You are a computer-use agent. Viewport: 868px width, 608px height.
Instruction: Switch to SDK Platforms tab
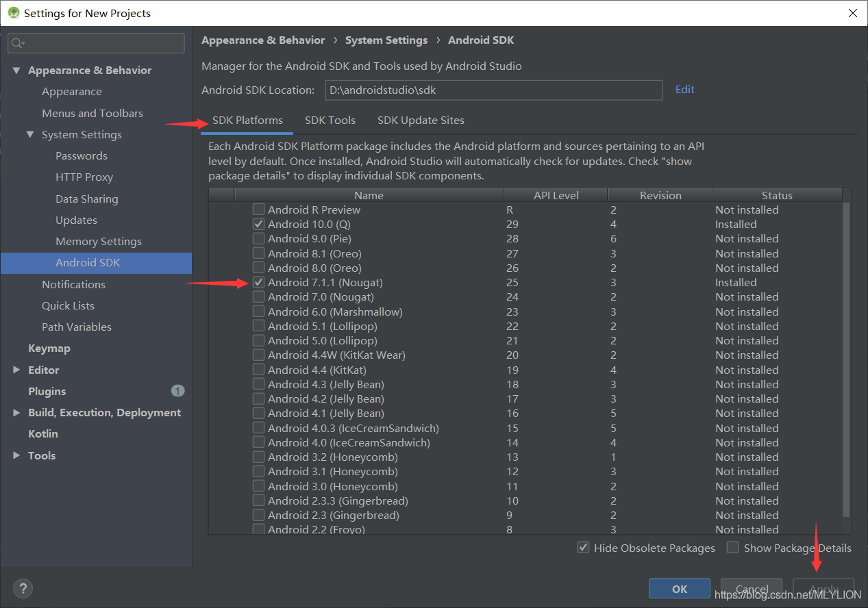click(x=247, y=121)
